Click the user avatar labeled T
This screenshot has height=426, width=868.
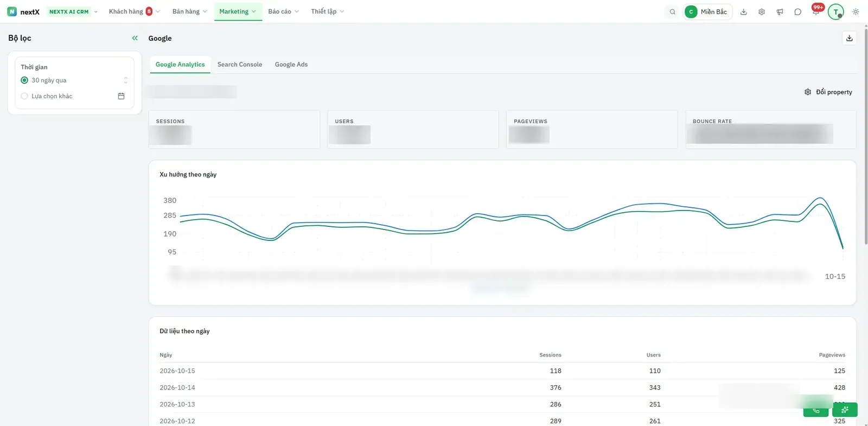pos(836,11)
